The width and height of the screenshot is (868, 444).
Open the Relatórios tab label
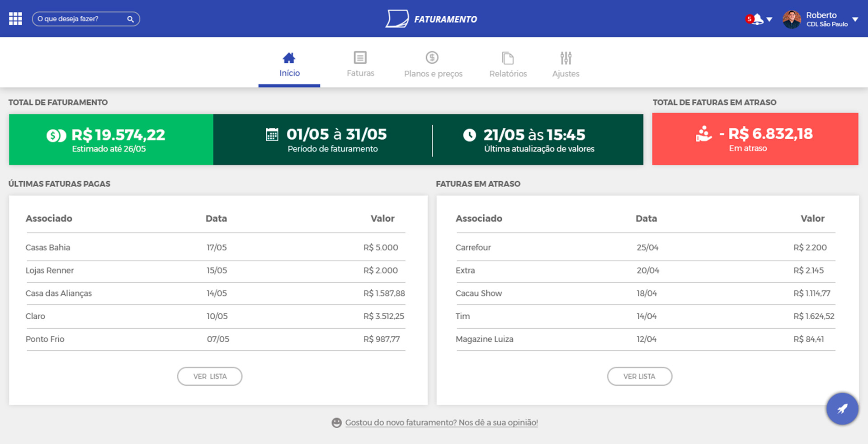click(x=508, y=74)
